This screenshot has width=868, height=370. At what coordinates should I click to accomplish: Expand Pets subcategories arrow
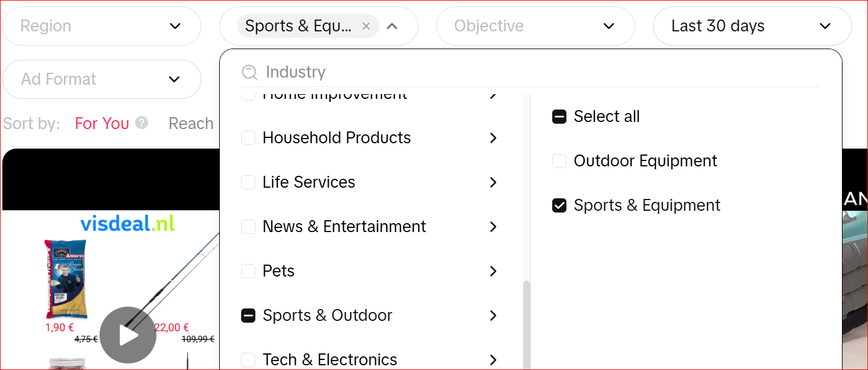(x=493, y=271)
